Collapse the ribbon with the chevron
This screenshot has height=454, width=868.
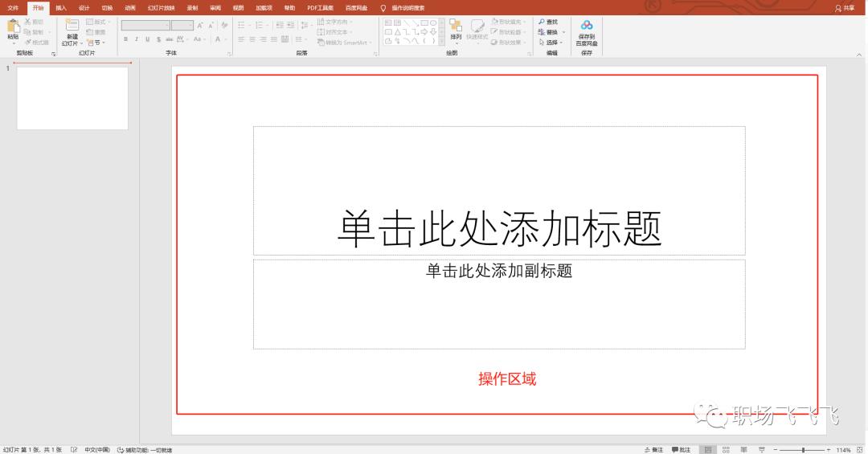[858, 53]
